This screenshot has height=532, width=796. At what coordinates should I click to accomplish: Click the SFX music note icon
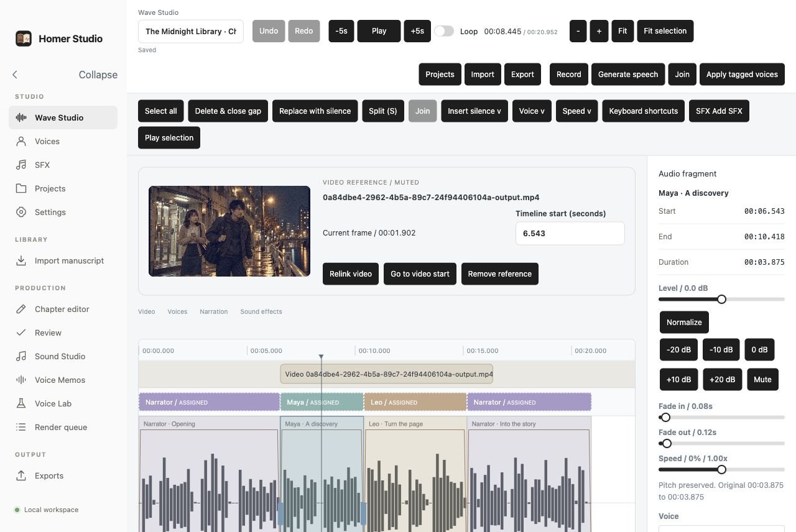pyautogui.click(x=21, y=165)
